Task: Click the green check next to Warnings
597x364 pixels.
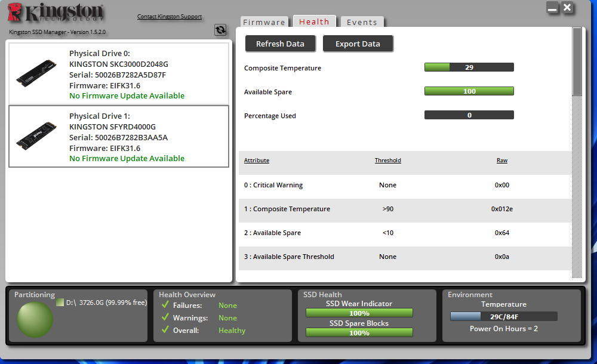Action: (165, 317)
